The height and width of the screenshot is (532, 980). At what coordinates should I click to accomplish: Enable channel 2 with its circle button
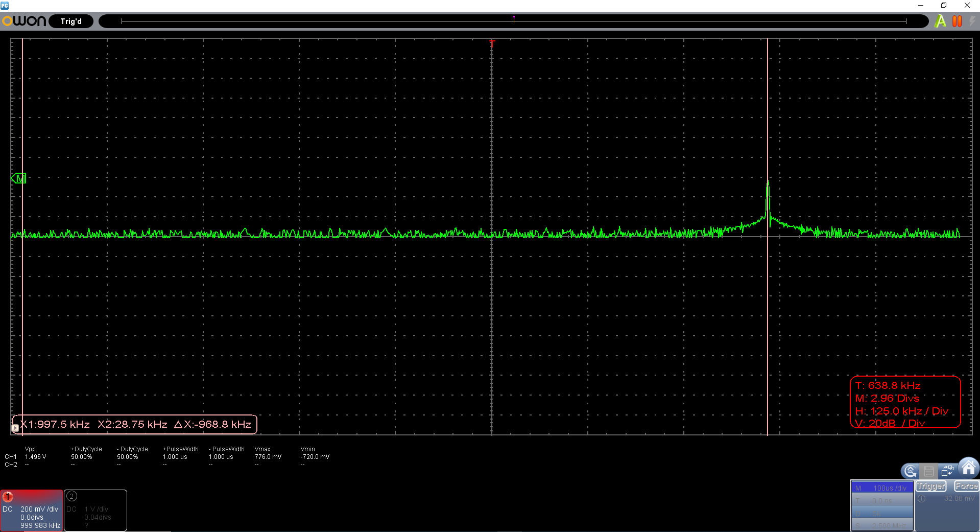click(x=72, y=496)
